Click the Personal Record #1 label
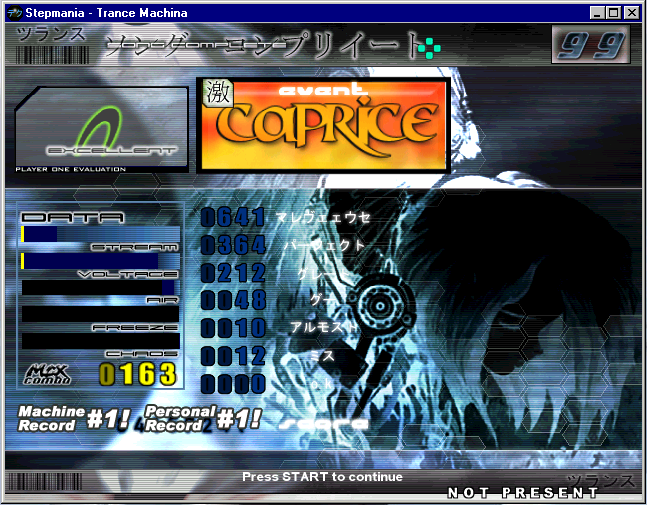Viewport: 647px width, 505px height. point(203,418)
